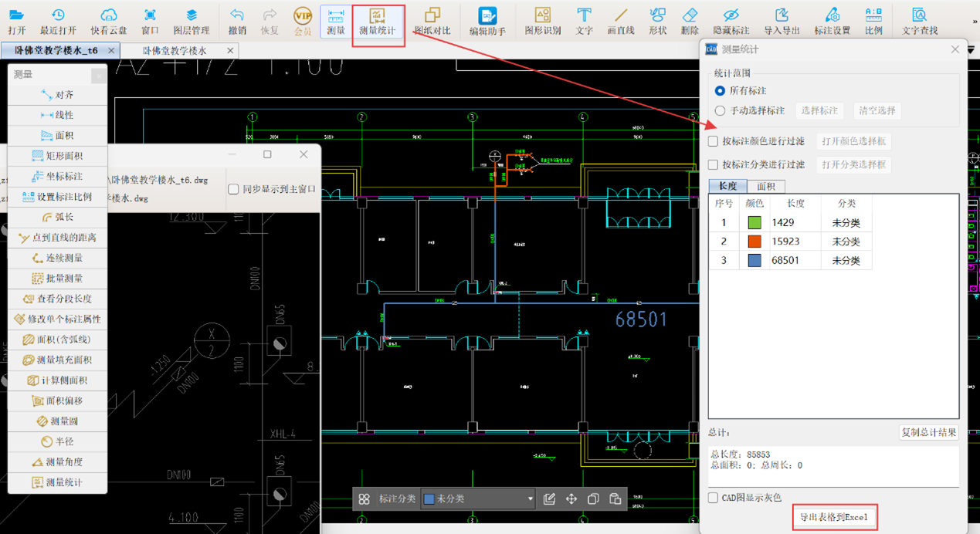Select the 文字查找 text search tool
This screenshot has height=534, width=980.
tap(919, 21)
